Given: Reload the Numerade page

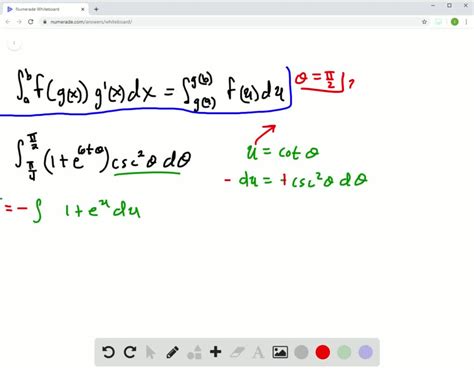Looking at the screenshot, I should click(31, 22).
